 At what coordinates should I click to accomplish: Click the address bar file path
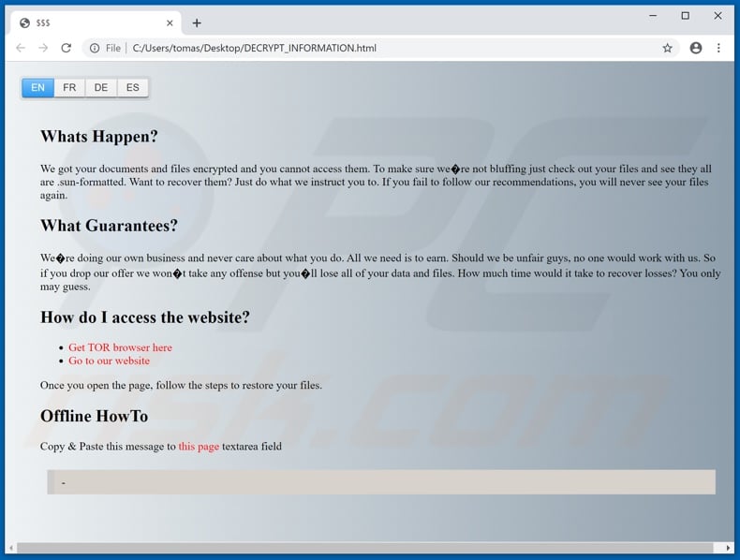pos(255,48)
